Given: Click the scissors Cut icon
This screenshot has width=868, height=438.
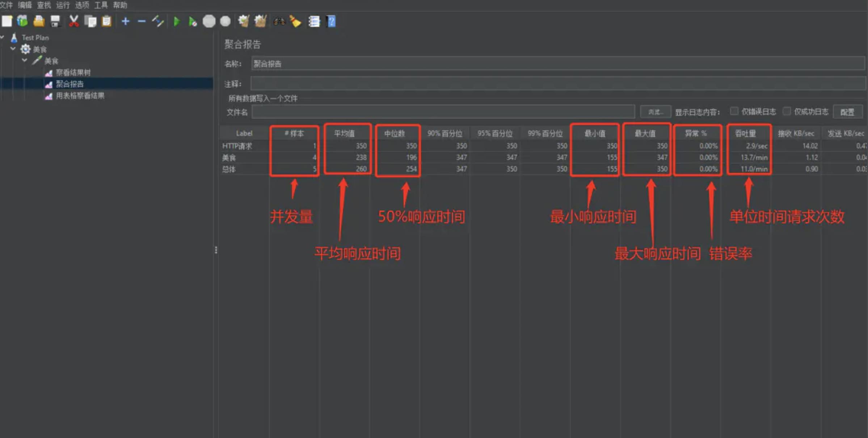Looking at the screenshot, I should coord(74,21).
